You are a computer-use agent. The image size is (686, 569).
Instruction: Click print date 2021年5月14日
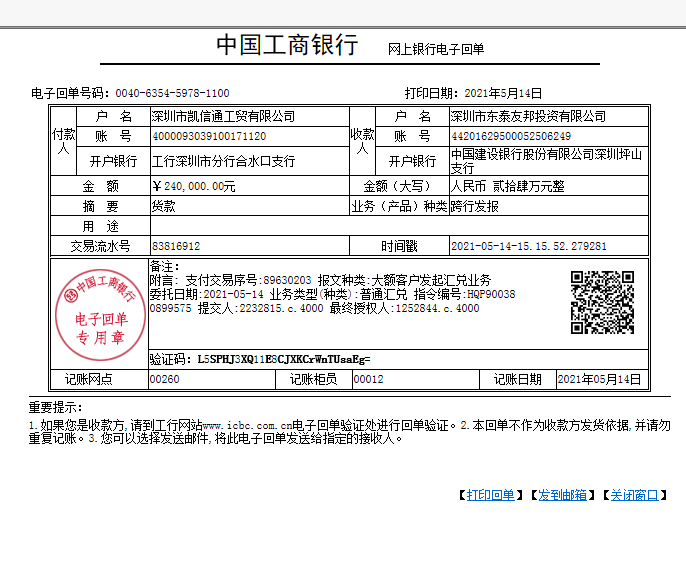503,93
